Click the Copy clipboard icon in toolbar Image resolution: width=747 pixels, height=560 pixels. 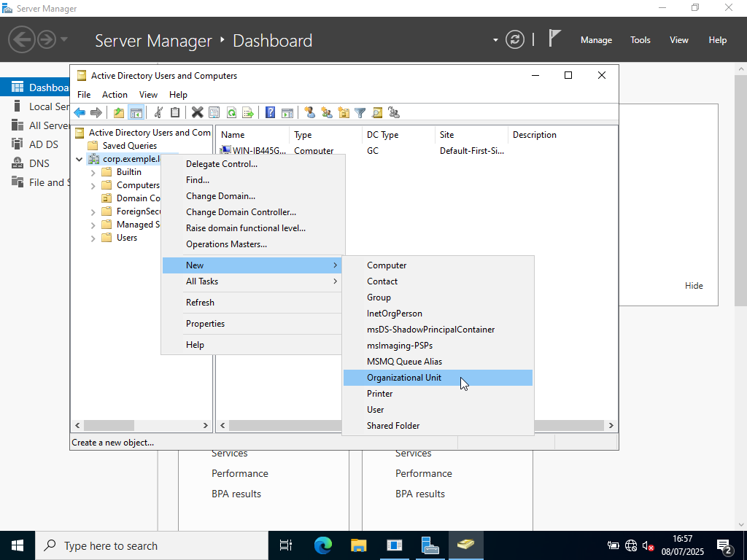[175, 113]
